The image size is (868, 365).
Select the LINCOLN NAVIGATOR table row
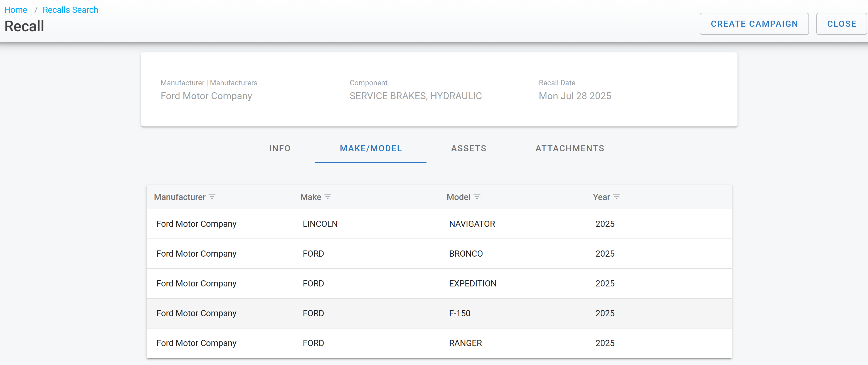pos(439,224)
